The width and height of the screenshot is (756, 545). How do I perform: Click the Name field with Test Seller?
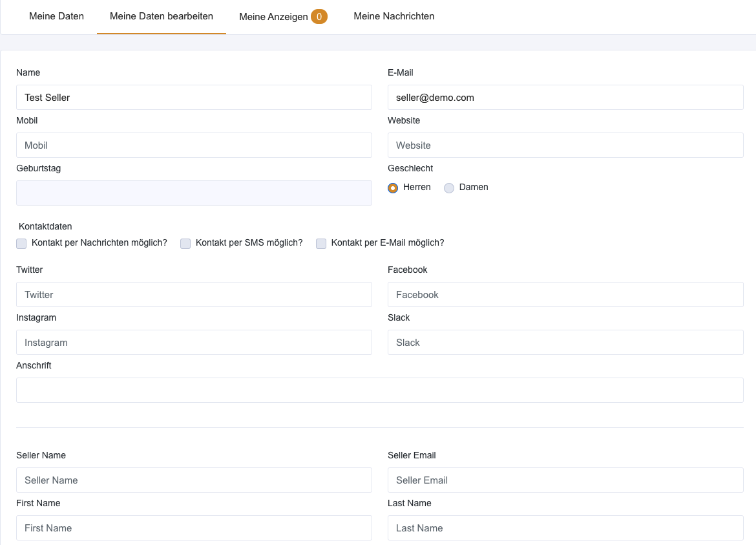194,98
